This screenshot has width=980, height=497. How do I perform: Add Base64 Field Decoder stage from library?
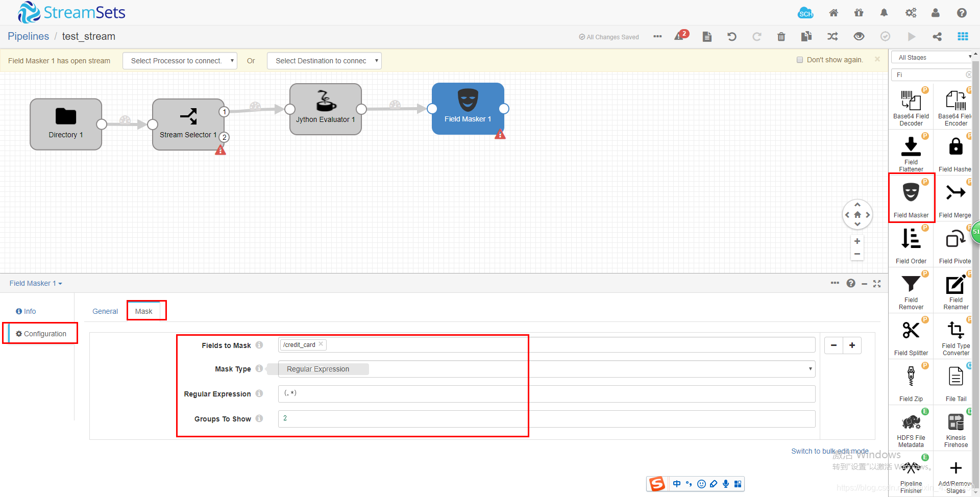pos(911,107)
